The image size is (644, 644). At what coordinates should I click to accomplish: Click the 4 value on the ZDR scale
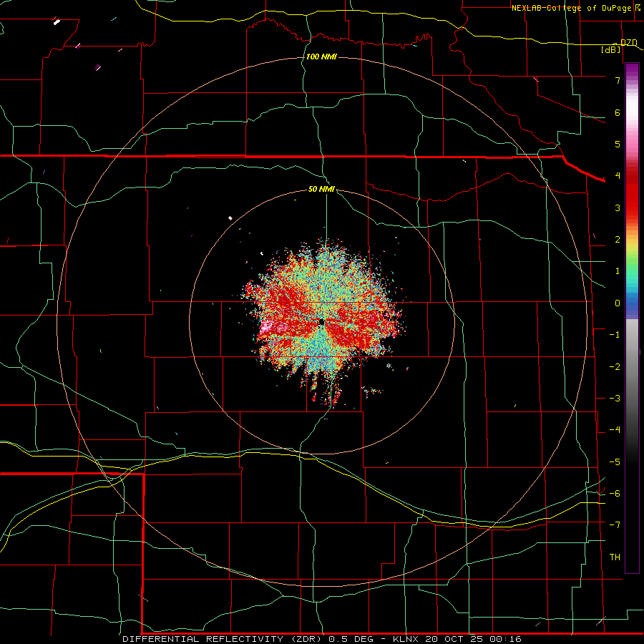[618, 176]
